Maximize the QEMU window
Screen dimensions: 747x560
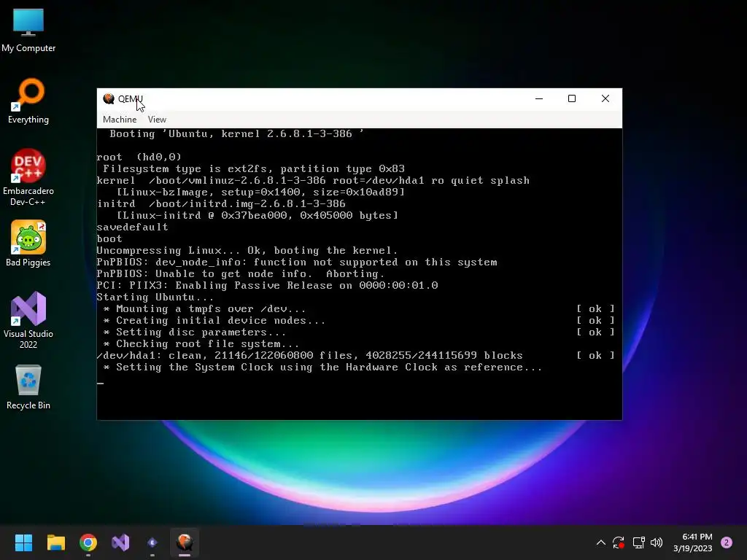point(572,98)
